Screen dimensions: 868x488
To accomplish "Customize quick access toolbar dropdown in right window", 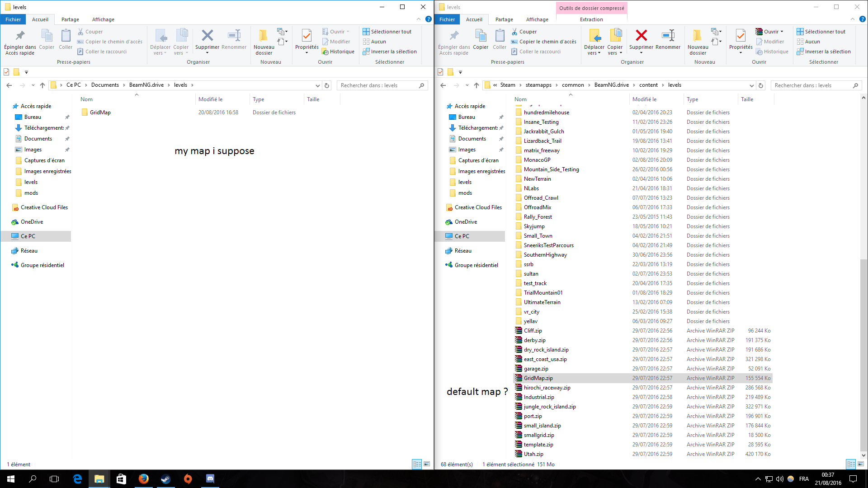I will pyautogui.click(x=460, y=72).
